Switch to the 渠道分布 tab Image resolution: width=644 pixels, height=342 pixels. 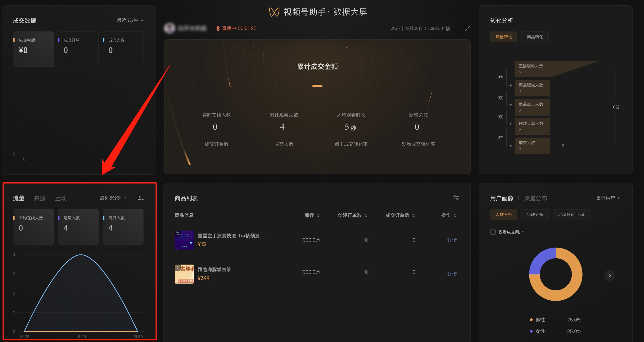pos(535,198)
